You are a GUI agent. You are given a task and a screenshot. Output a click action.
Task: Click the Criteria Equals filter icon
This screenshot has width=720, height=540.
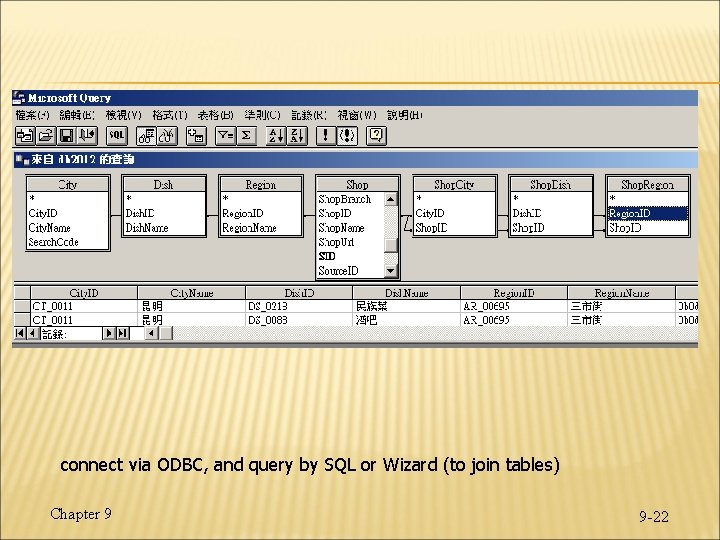(x=225, y=135)
